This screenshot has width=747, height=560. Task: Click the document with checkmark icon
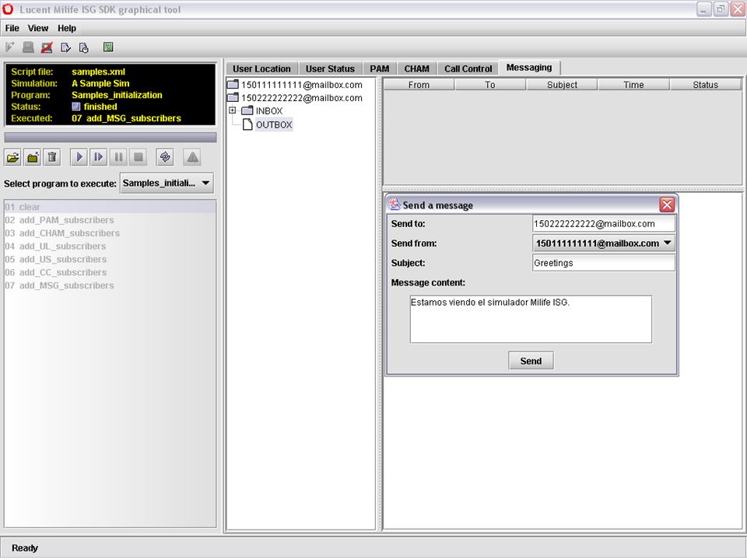(x=65, y=47)
